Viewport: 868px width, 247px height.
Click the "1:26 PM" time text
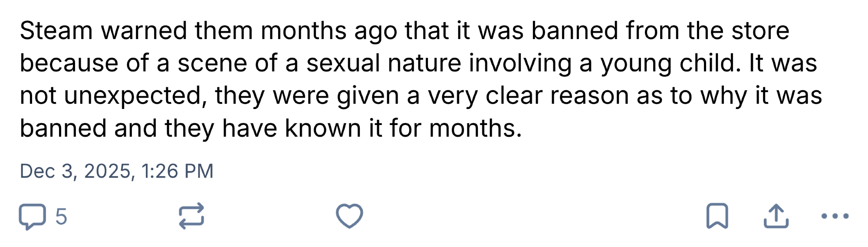click(x=178, y=171)
